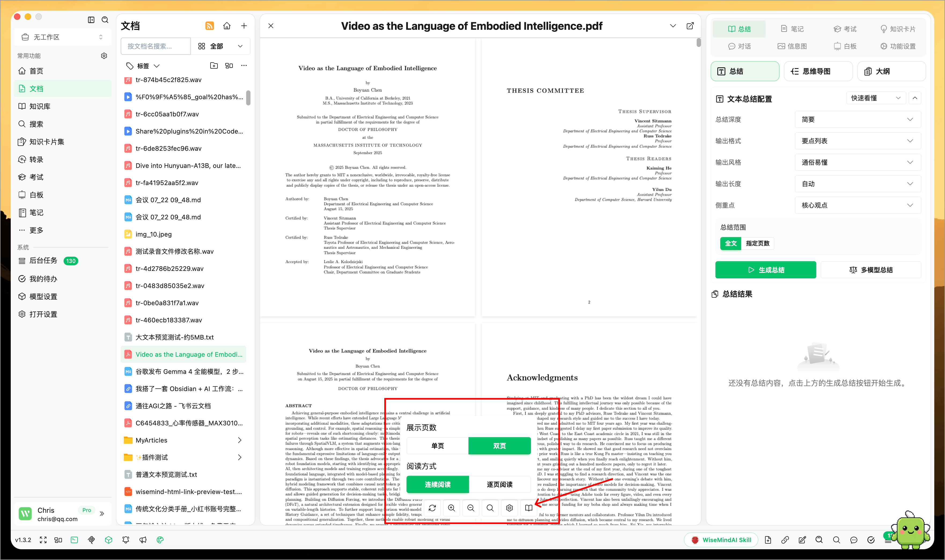Toggle the reading mode book icon

click(x=529, y=508)
